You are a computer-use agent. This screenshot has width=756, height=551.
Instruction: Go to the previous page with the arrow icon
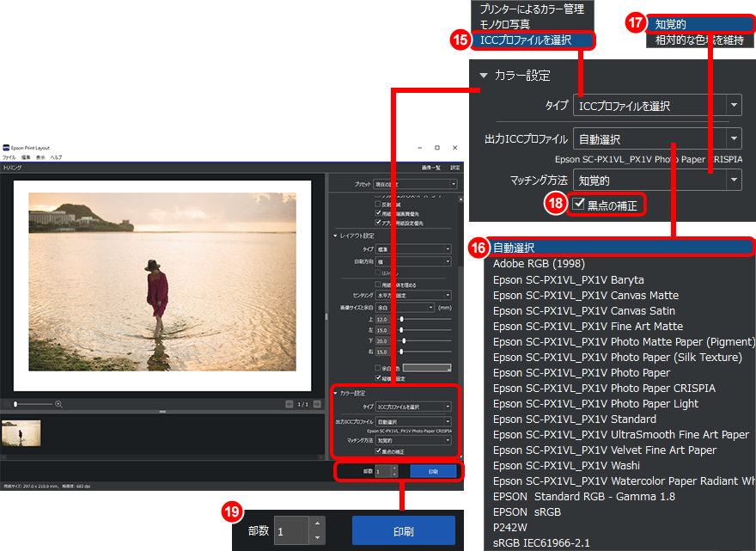(x=290, y=404)
